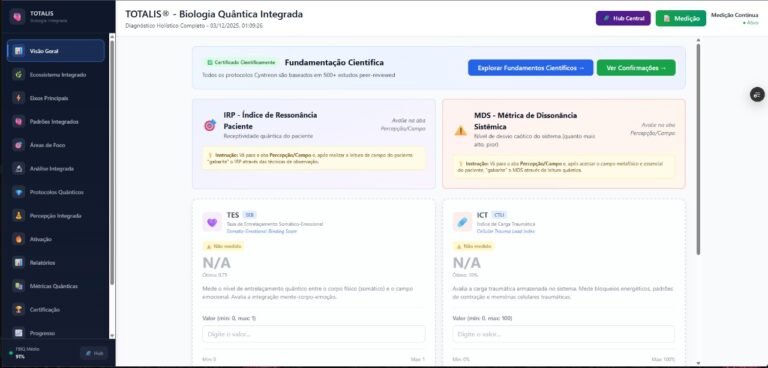Click the sidebar vertical scrollbar

click(x=112, y=162)
